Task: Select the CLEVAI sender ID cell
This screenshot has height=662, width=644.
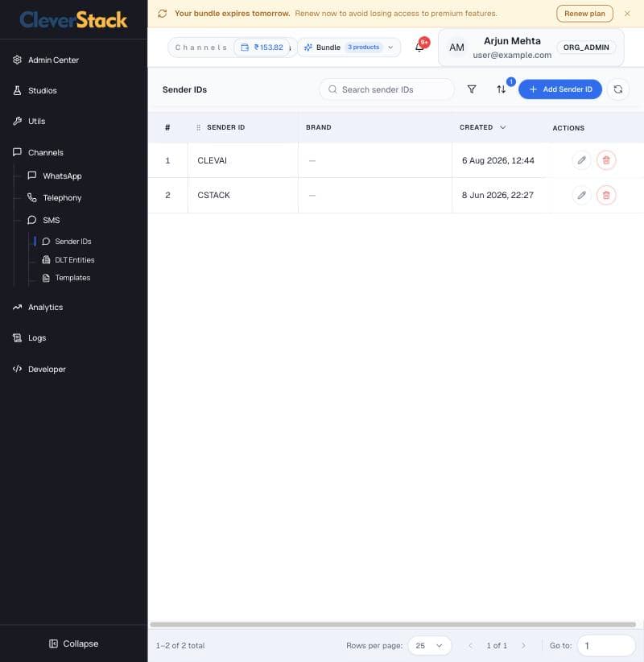Action: click(x=242, y=160)
